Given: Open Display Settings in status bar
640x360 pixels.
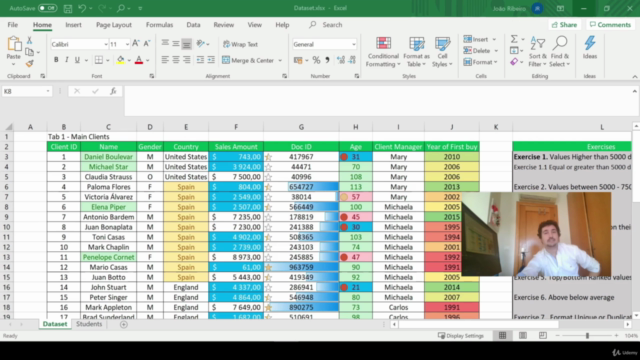Looking at the screenshot, I should click(460, 336).
